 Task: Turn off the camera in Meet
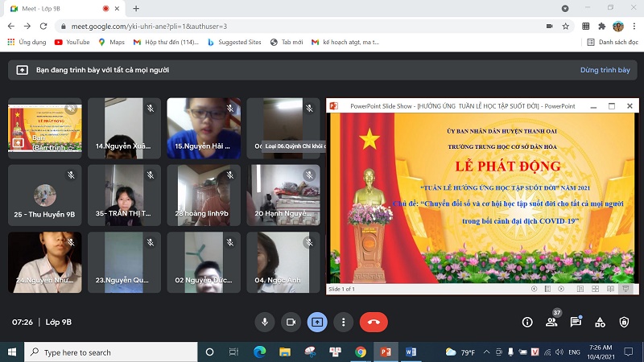point(291,322)
